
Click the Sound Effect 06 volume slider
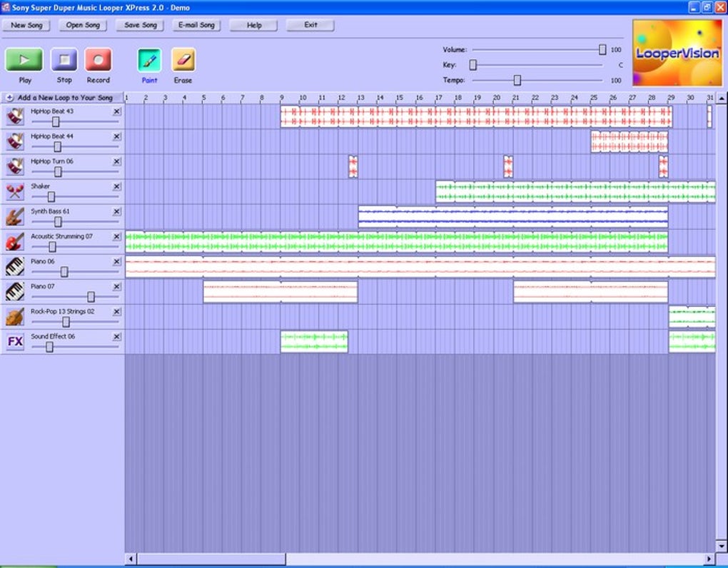tap(49, 347)
